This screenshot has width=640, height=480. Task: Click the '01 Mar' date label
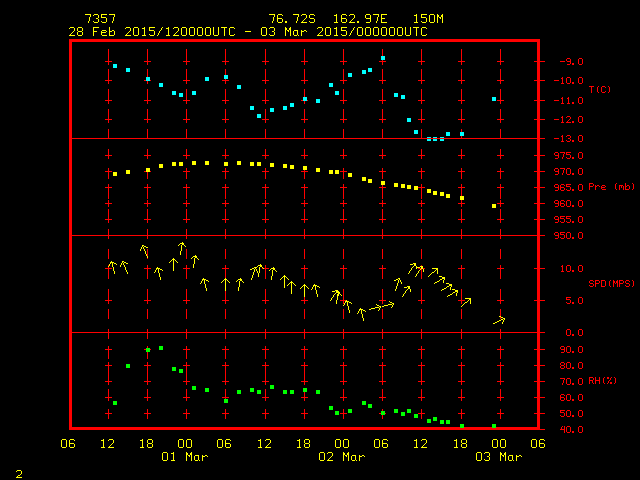pyautogui.click(x=185, y=457)
